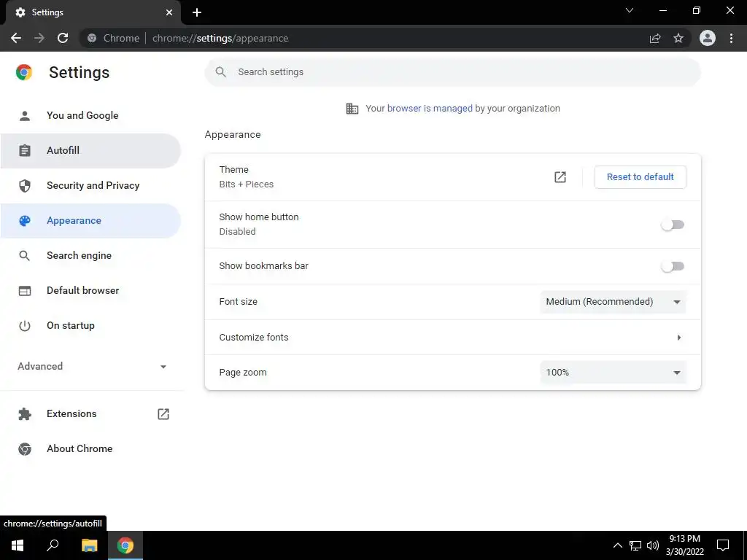Bookmark this tab with the star icon
Image resolution: width=747 pixels, height=560 pixels.
tap(678, 38)
